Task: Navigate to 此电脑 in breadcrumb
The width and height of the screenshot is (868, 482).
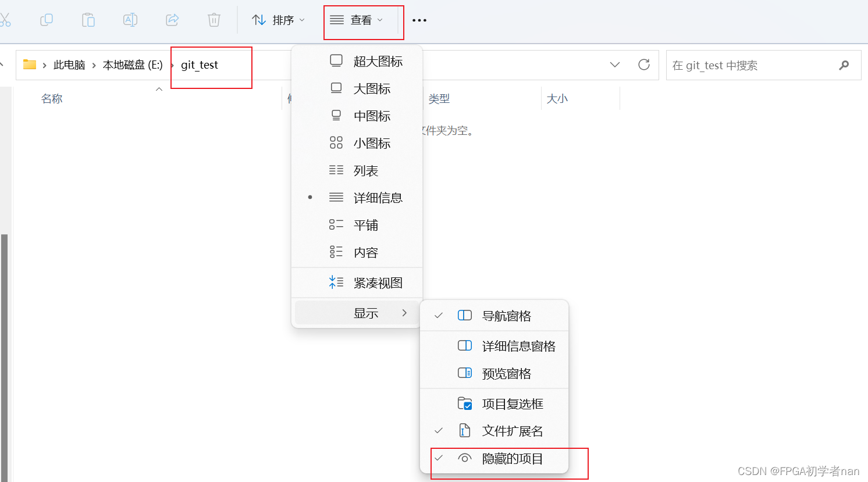Action: click(69, 65)
